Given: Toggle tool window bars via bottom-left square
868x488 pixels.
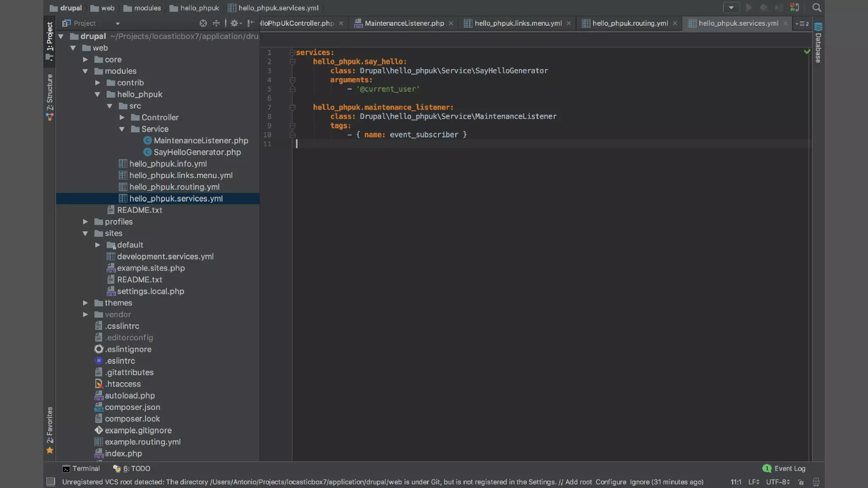Looking at the screenshot, I should click(51, 482).
